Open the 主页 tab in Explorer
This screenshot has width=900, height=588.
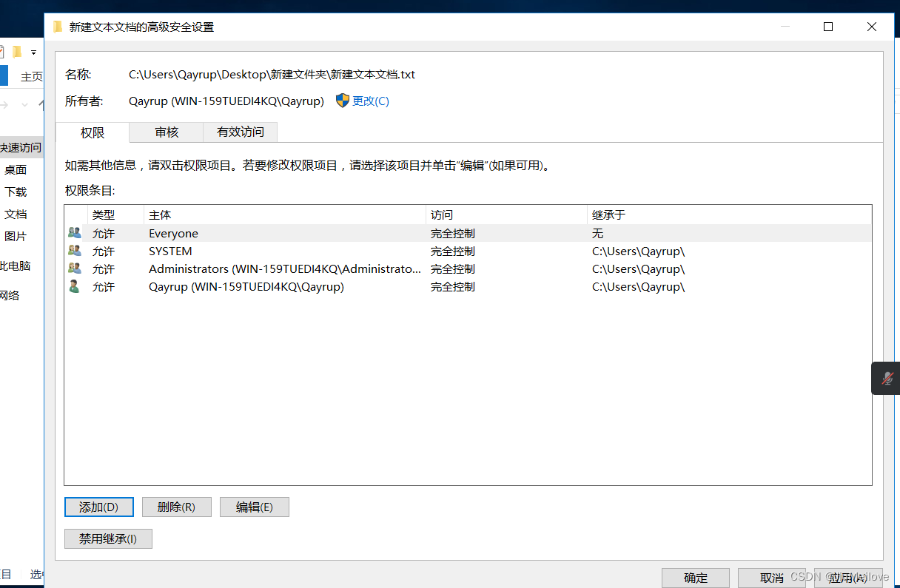32,76
